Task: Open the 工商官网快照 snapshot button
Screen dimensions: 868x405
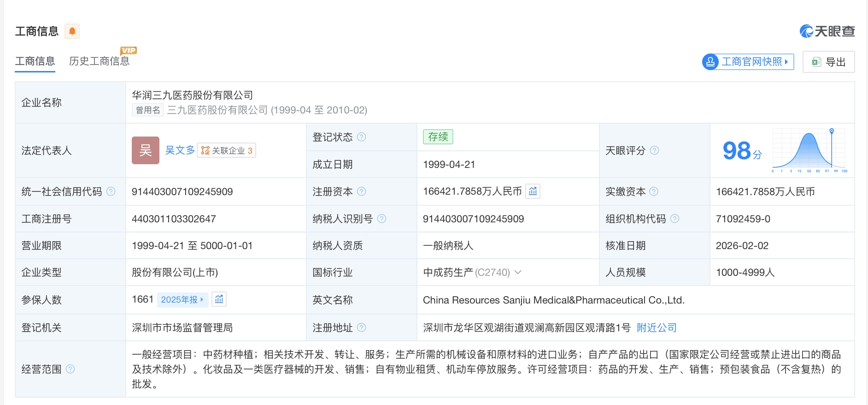Action: (x=748, y=62)
